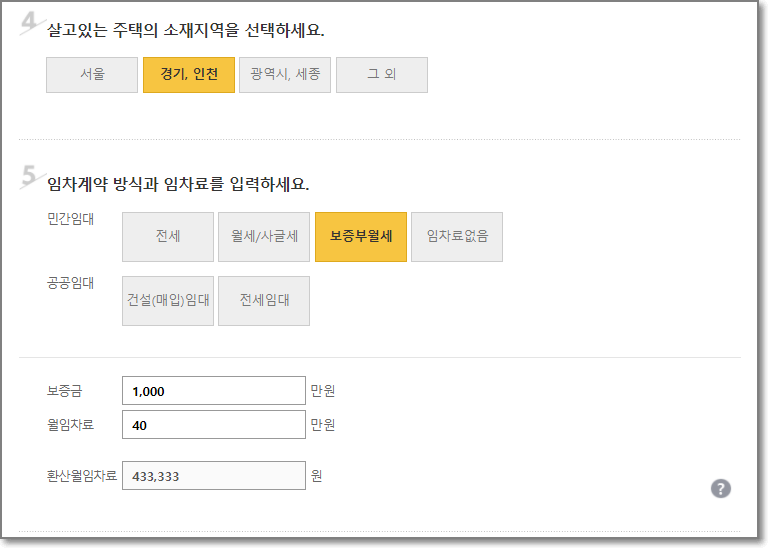Pick the 보증부월세 lease option
The width and height of the screenshot is (768, 548).
pyautogui.click(x=361, y=237)
